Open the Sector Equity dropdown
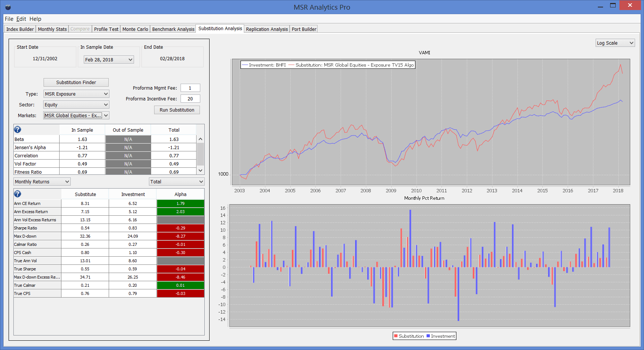Viewport: 644px width, 350px height. point(76,105)
